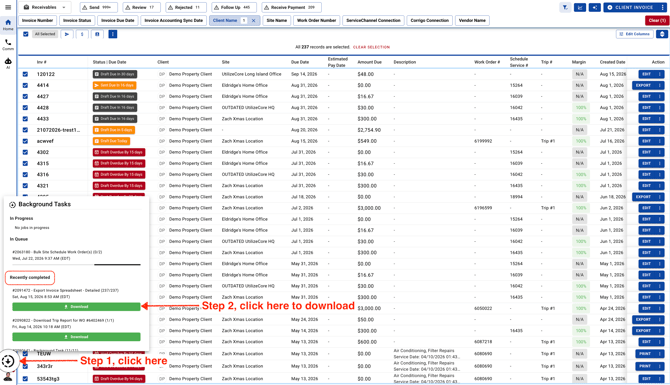Open the chart analytics icon button
670x385 pixels.
click(580, 7)
